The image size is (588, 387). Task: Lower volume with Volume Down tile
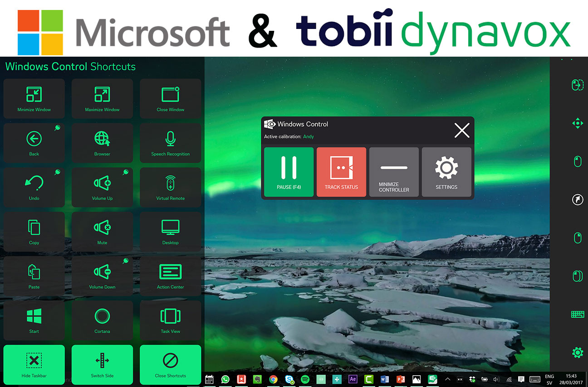pyautogui.click(x=102, y=276)
